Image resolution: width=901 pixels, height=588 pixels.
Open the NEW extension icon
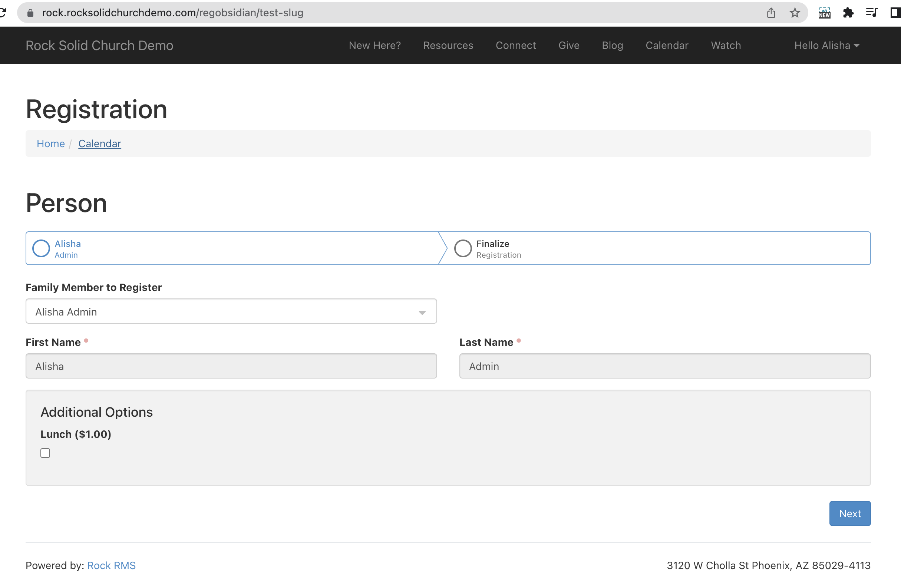824,13
